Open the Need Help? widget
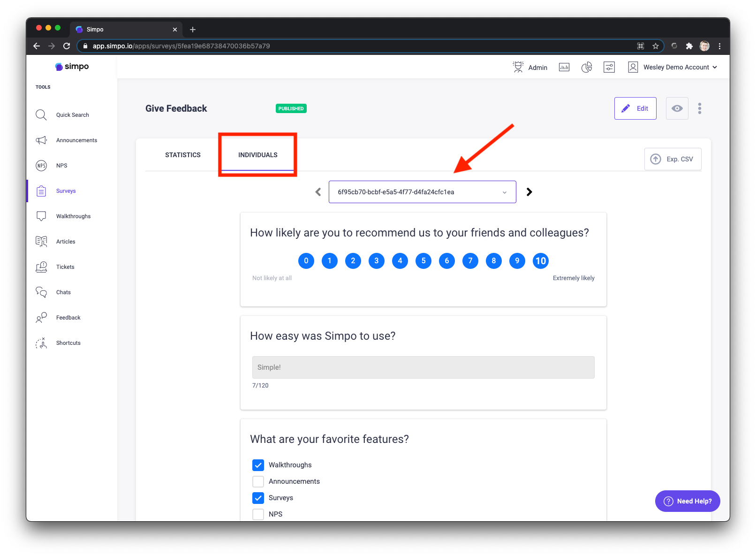The width and height of the screenshot is (756, 556). click(688, 501)
